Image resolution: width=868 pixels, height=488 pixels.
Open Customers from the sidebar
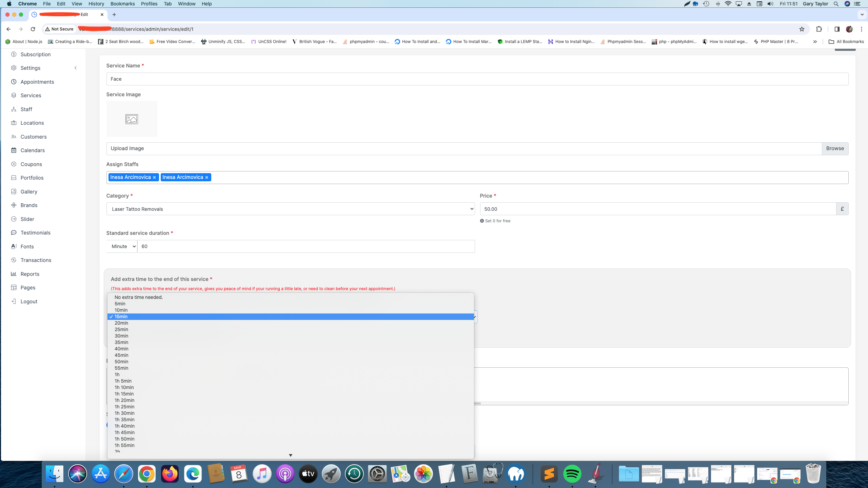33,137
